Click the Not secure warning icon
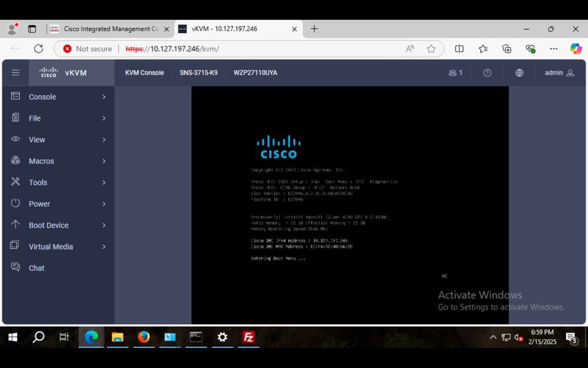588x368 pixels. click(x=67, y=49)
